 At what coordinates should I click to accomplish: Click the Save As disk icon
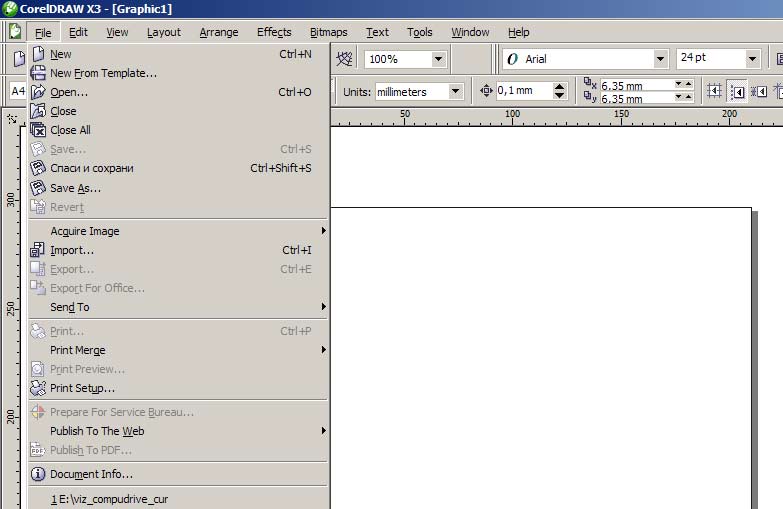pos(38,188)
